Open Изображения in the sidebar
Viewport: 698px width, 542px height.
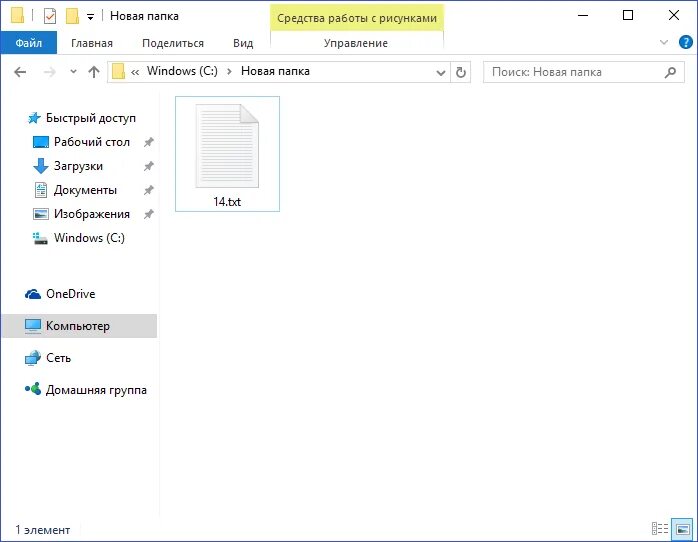(92, 214)
